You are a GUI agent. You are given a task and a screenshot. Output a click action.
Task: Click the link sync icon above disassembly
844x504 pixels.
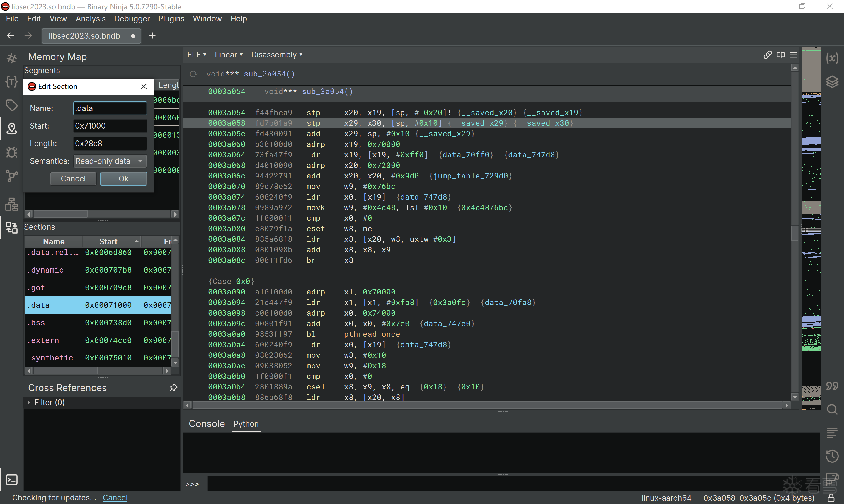[767, 55]
